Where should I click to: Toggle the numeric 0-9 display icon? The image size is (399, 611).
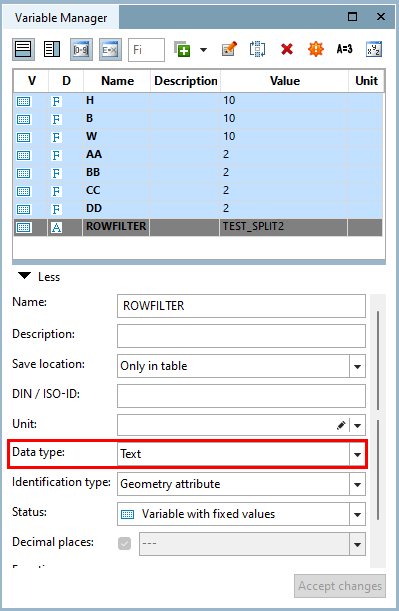tap(81, 49)
